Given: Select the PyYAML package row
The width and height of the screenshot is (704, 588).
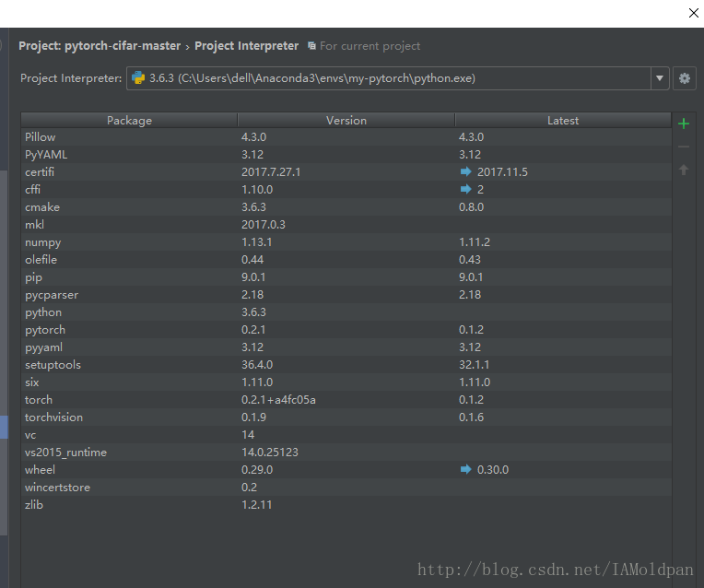Looking at the screenshot, I should (346, 155).
